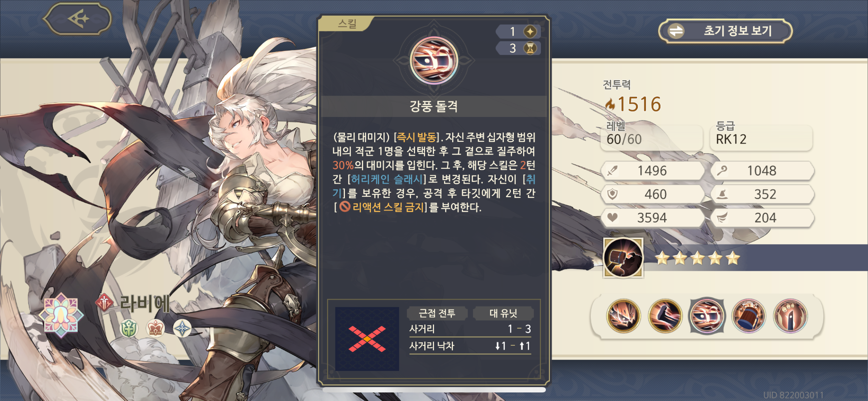868x401 pixels.
Task: Select the barrel skill icon
Action: 749,316
